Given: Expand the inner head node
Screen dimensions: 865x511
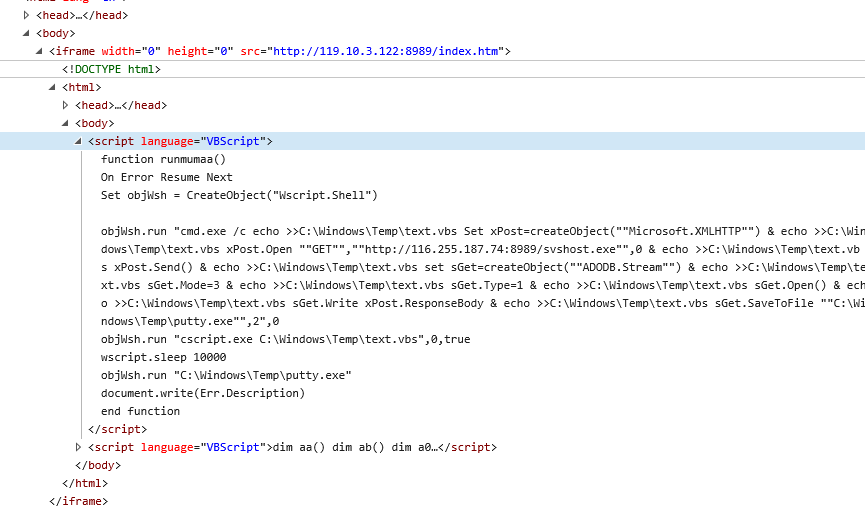Looking at the screenshot, I should pos(65,105).
